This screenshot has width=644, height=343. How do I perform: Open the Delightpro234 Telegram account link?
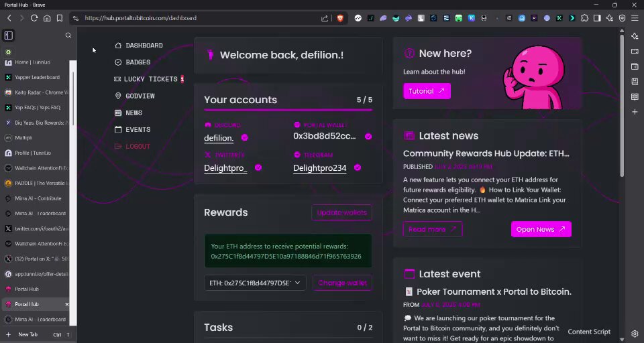tap(319, 167)
